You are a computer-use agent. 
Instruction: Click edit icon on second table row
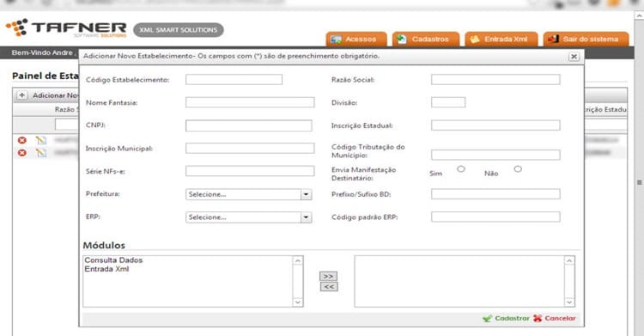[x=40, y=153]
